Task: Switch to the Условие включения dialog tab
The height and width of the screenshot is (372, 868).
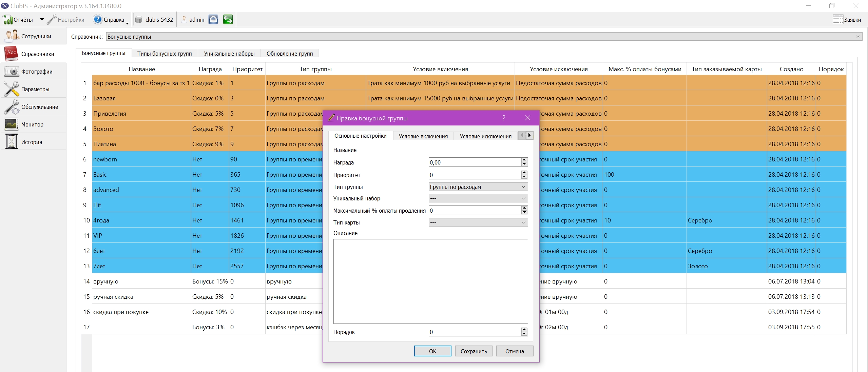Action: coord(423,136)
